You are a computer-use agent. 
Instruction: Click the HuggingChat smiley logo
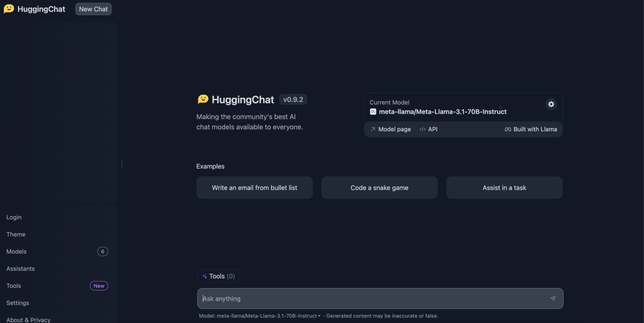[x=9, y=8]
